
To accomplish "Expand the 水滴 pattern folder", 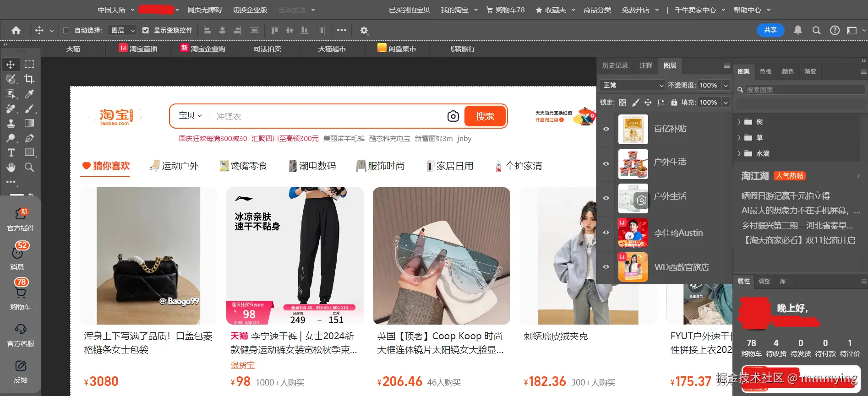I will [739, 154].
